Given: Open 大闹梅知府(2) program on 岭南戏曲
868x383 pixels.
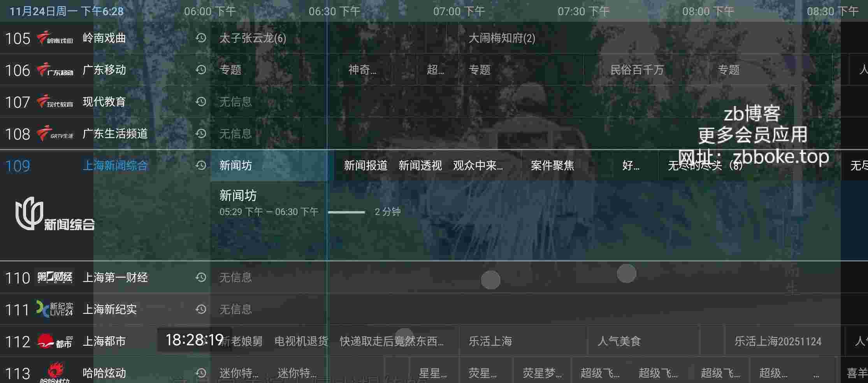Looking at the screenshot, I should (x=501, y=38).
